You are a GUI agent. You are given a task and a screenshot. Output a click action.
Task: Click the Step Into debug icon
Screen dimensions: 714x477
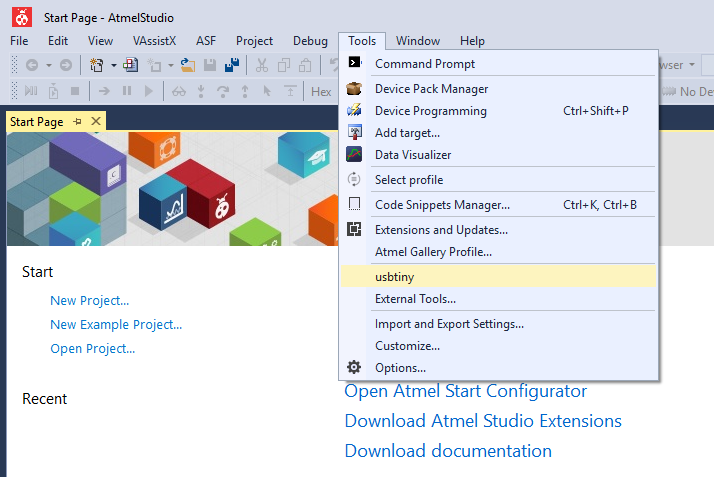pos(201,91)
